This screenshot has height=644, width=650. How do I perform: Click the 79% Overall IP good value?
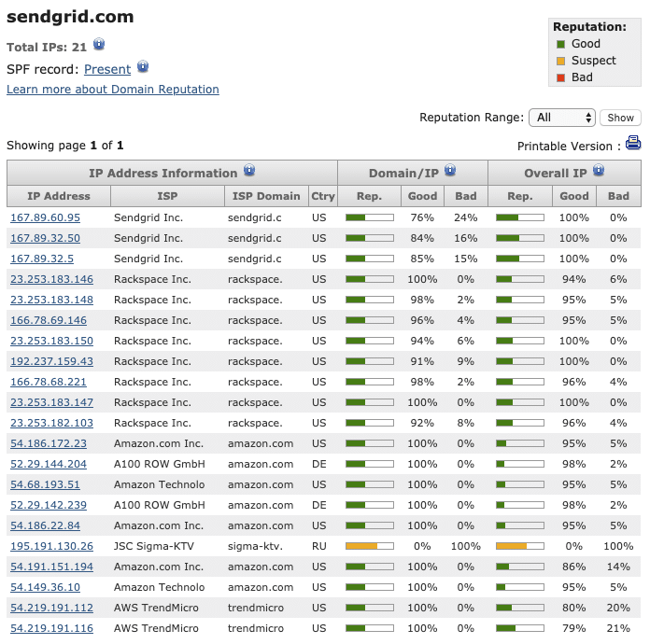pyautogui.click(x=573, y=628)
